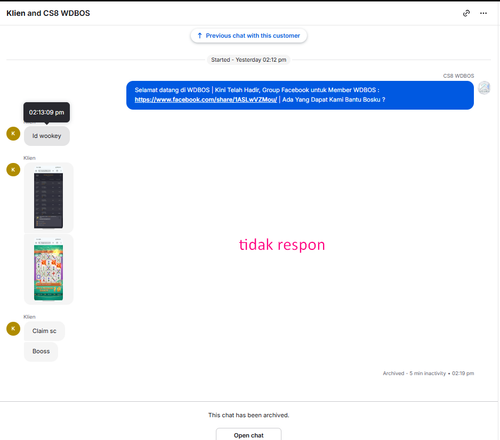Image resolution: width=500 pixels, height=440 pixels.
Task: Select the 'Claim sc' message bubble
Action: [44, 331]
